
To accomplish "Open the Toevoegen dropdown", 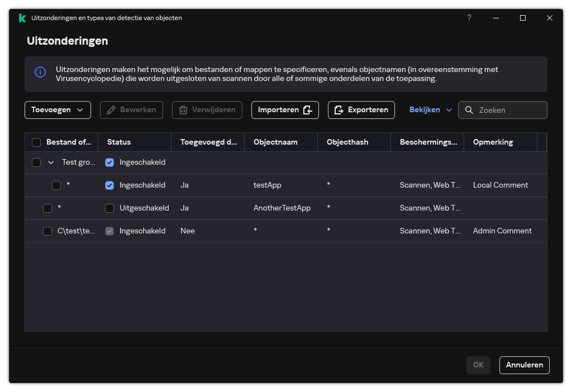I will coord(58,110).
